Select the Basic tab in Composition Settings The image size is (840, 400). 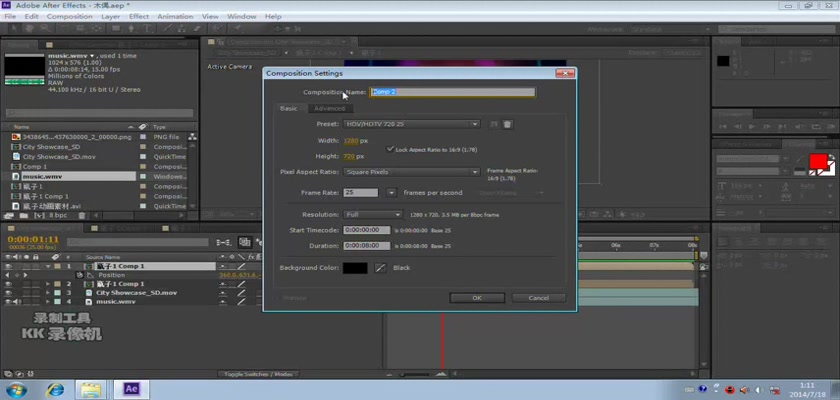pos(289,109)
